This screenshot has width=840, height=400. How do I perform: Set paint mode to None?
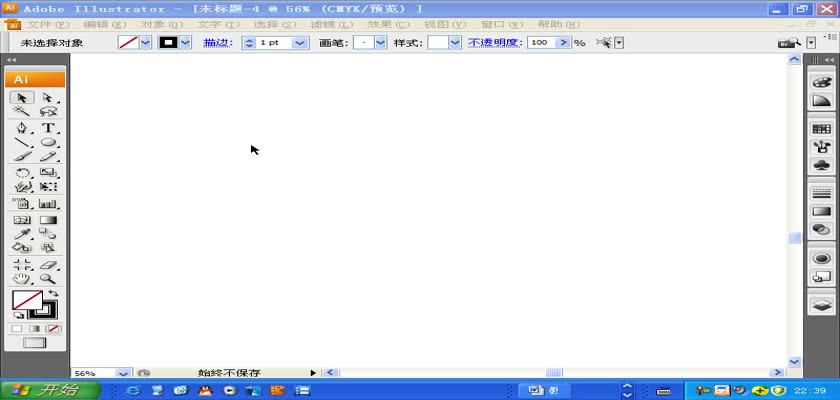[x=53, y=329]
